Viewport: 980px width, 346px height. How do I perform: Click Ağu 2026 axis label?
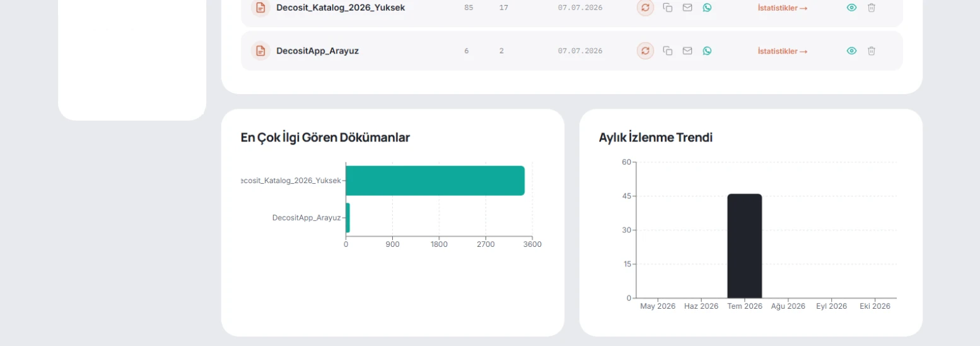pos(788,306)
